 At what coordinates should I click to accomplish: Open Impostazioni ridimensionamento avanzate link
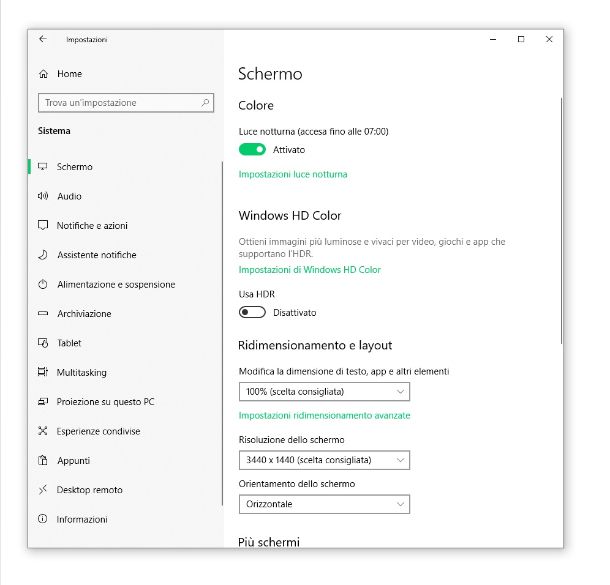[324, 415]
